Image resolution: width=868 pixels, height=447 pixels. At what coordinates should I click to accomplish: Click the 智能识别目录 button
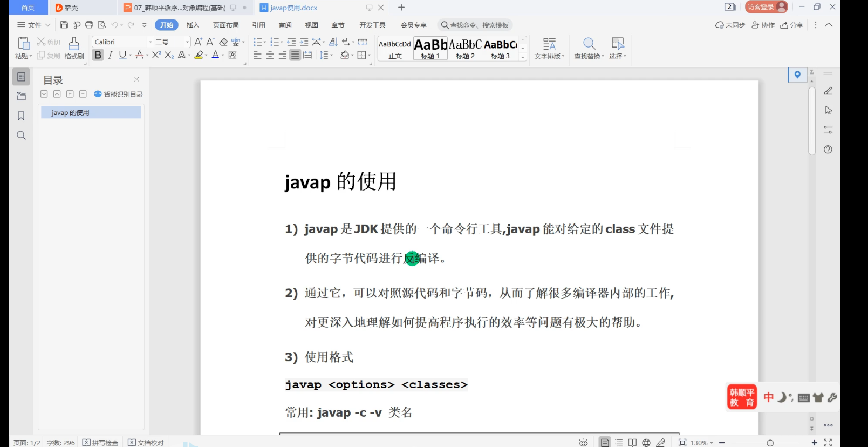pyautogui.click(x=118, y=94)
